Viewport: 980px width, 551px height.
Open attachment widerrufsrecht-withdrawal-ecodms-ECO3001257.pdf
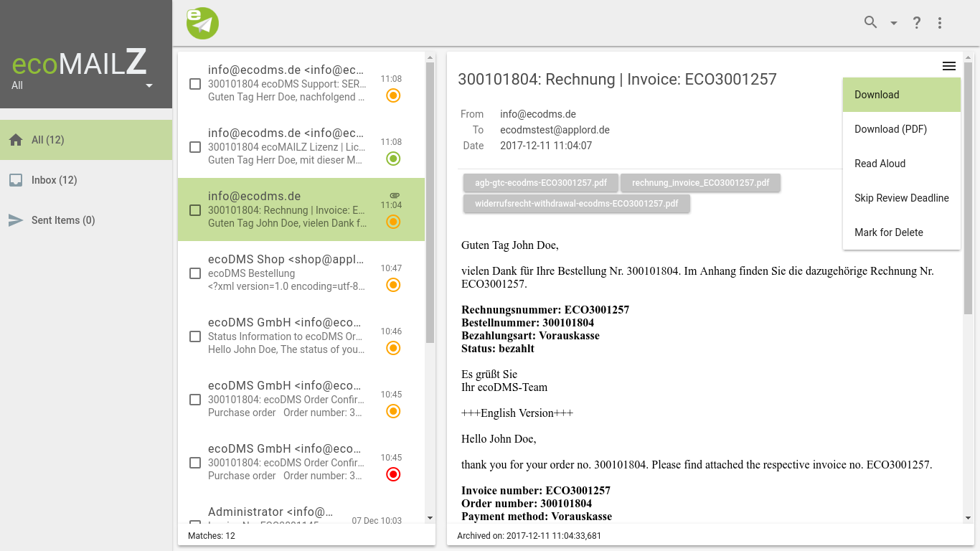pyautogui.click(x=577, y=204)
